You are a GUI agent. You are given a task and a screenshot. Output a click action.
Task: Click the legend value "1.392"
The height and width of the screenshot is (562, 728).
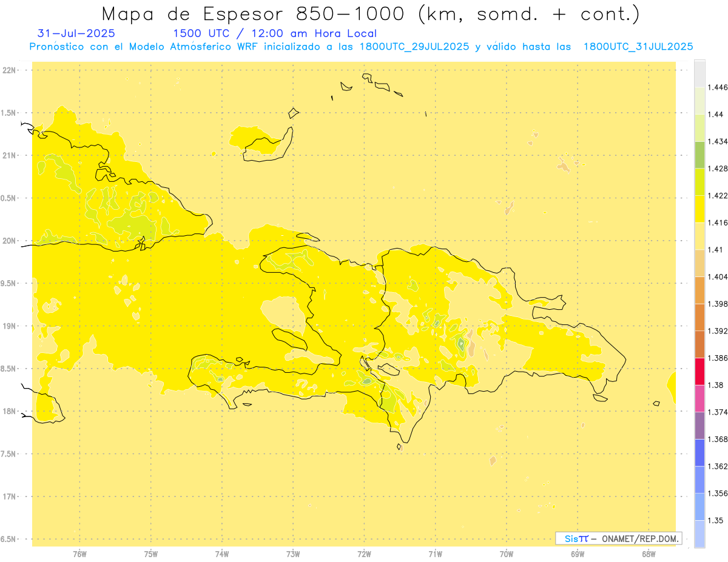click(718, 331)
